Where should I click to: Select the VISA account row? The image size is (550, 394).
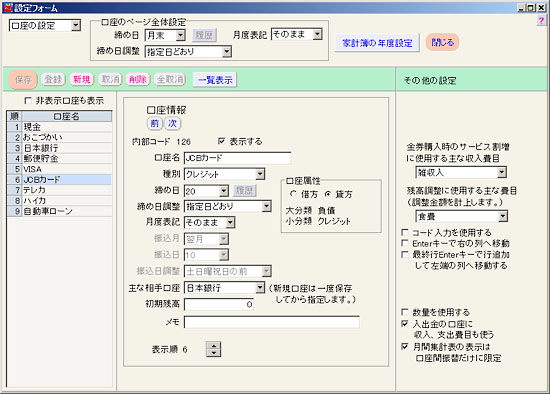point(60,169)
